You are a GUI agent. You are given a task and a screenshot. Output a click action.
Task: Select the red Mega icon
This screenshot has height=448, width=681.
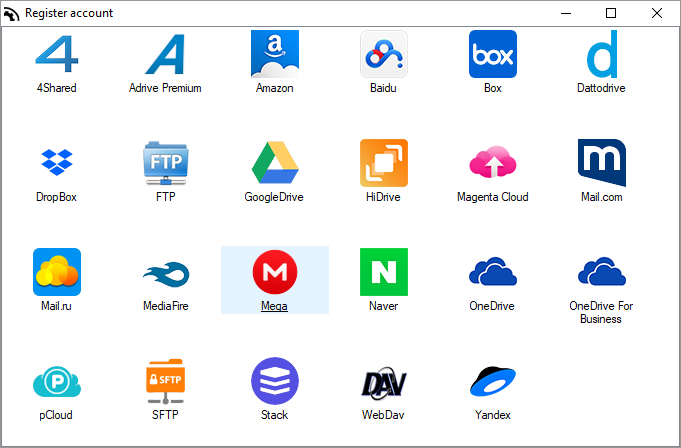(x=275, y=272)
